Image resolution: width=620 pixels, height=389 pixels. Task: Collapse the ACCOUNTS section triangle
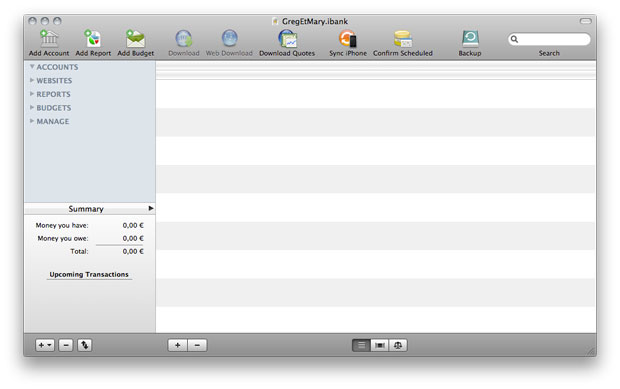coord(32,67)
